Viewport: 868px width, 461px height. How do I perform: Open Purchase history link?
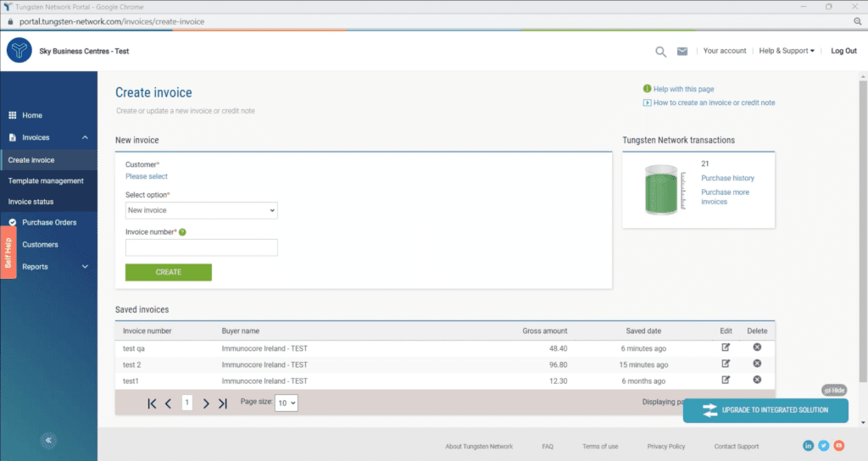[727, 178]
